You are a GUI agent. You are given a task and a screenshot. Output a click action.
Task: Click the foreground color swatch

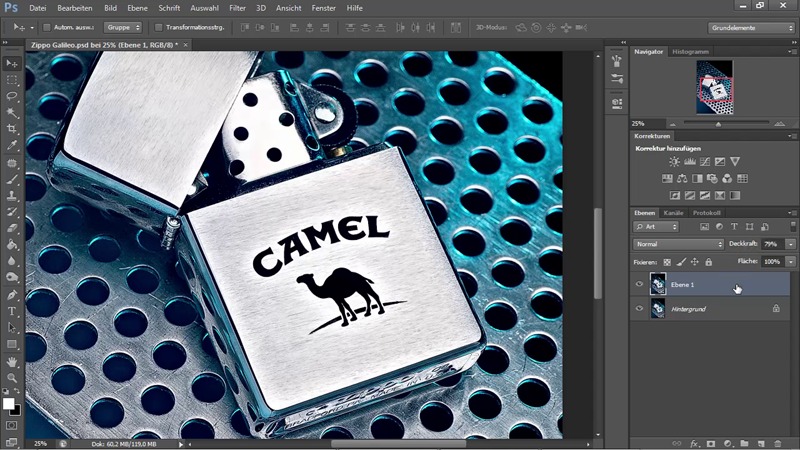(8, 404)
